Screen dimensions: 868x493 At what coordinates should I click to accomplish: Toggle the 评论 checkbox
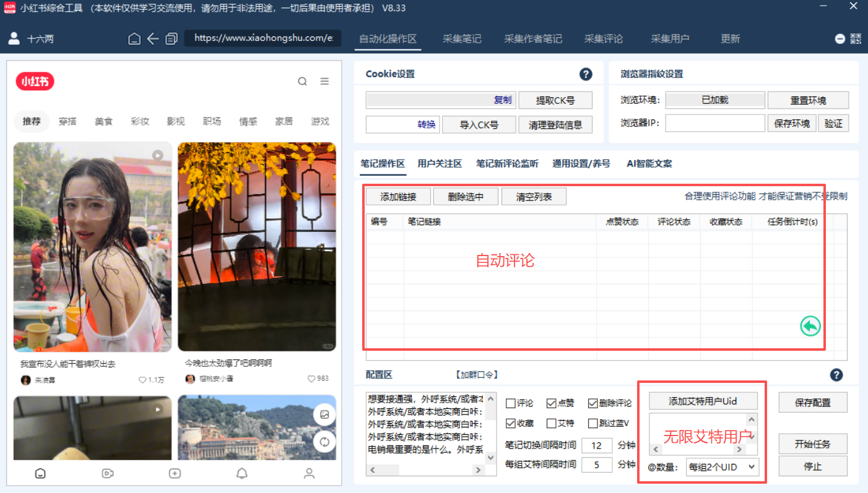[x=511, y=403]
